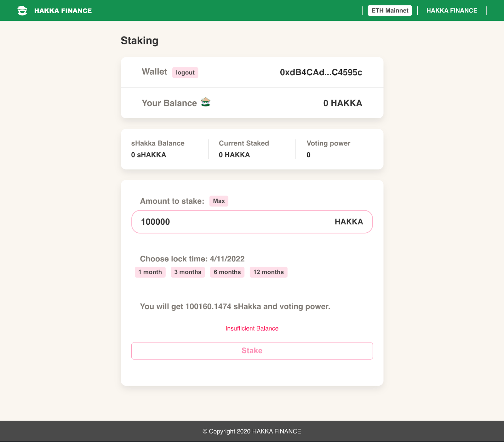This screenshot has height=442, width=504.
Task: Open the ETH Mainnet network selector
Action: [x=390, y=10]
